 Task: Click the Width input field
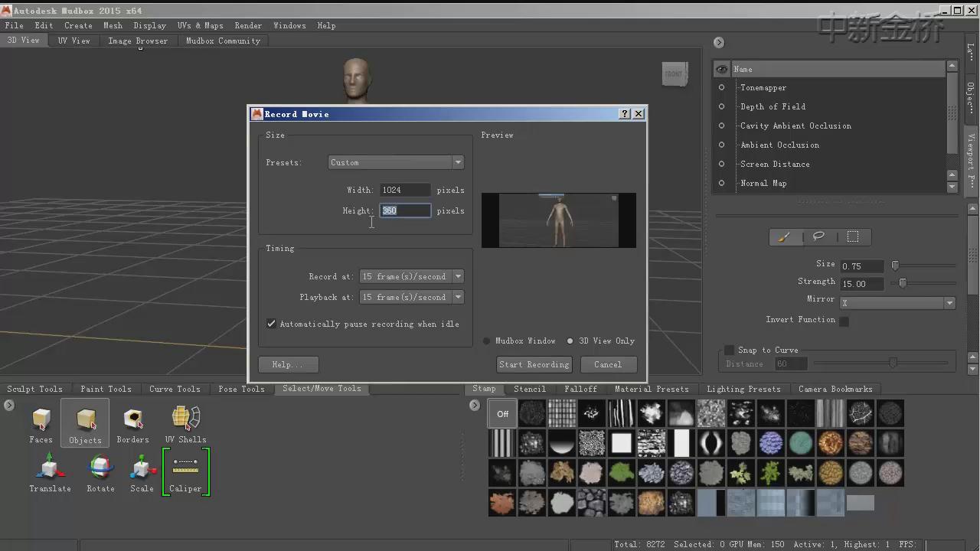pos(405,190)
